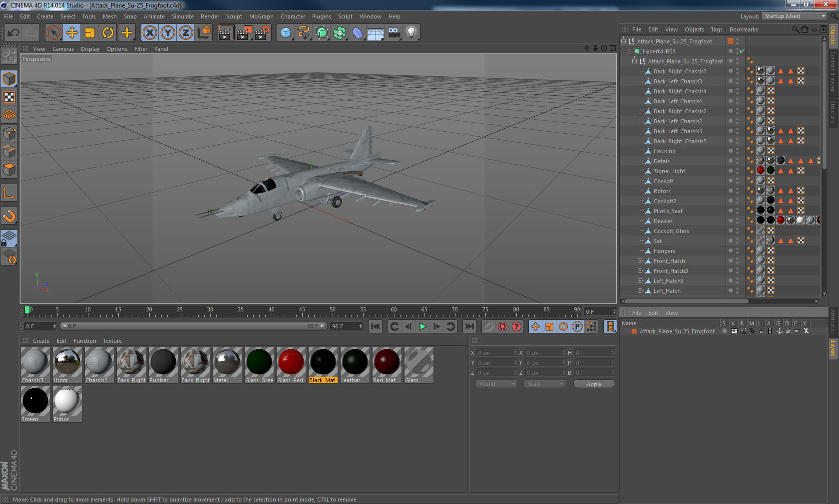Click the timeline dopesheet layout icon

point(610,326)
